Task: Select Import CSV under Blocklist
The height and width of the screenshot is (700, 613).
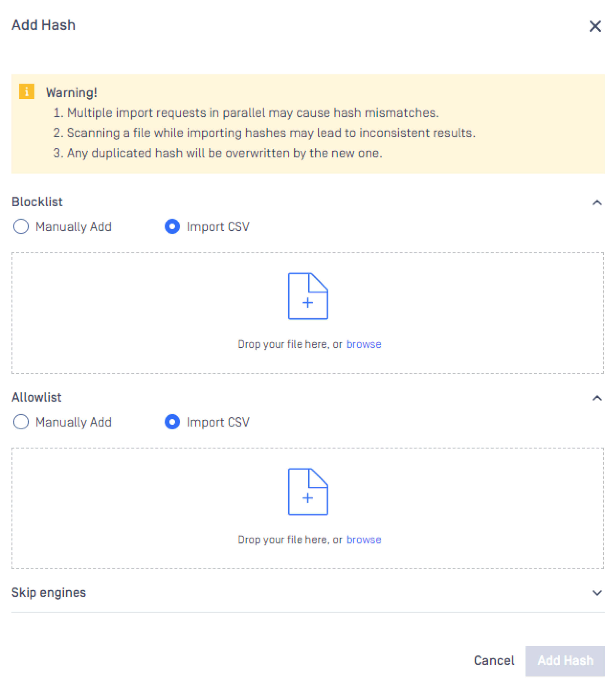Action: 172,227
